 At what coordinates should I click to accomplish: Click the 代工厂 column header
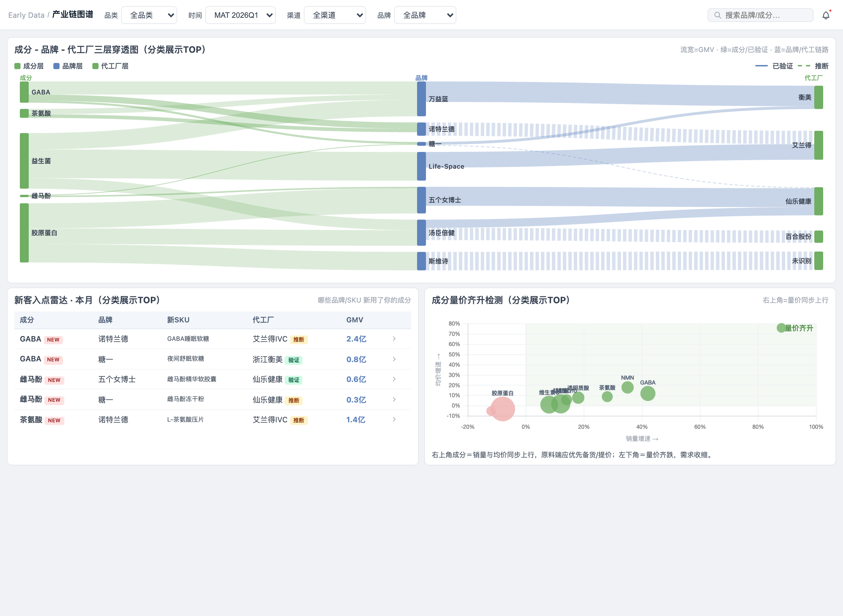pos(263,320)
